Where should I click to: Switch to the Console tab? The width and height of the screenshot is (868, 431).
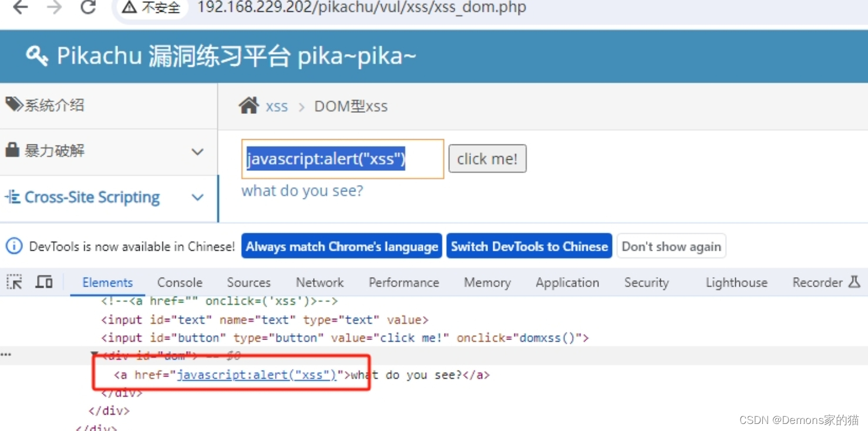[x=180, y=282]
